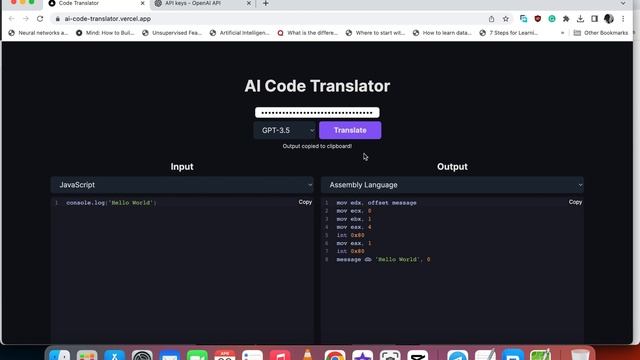Open the Extensions puzzle piece menu

click(x=566, y=19)
